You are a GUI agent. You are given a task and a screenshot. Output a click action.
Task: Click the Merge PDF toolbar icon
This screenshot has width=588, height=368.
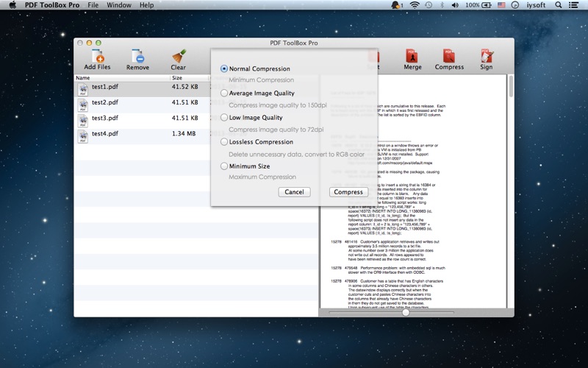tap(412, 57)
